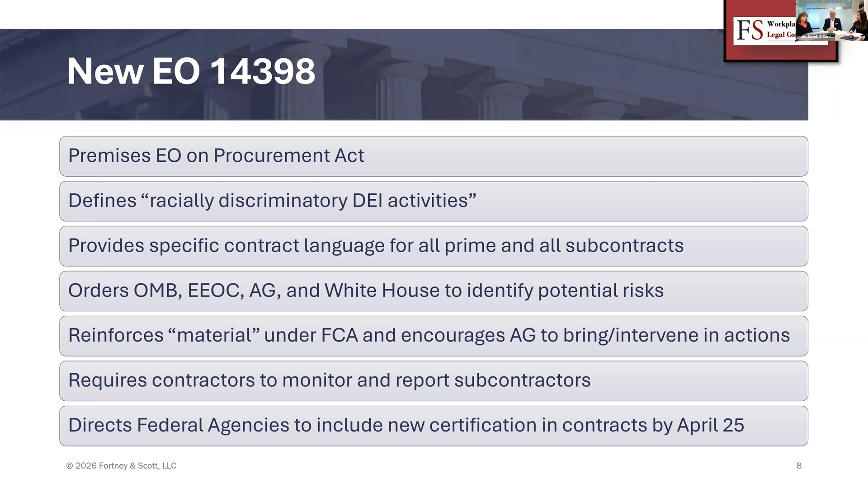
Task: Select the "racially discriminatory DEI activities" box
Action: [x=433, y=201]
